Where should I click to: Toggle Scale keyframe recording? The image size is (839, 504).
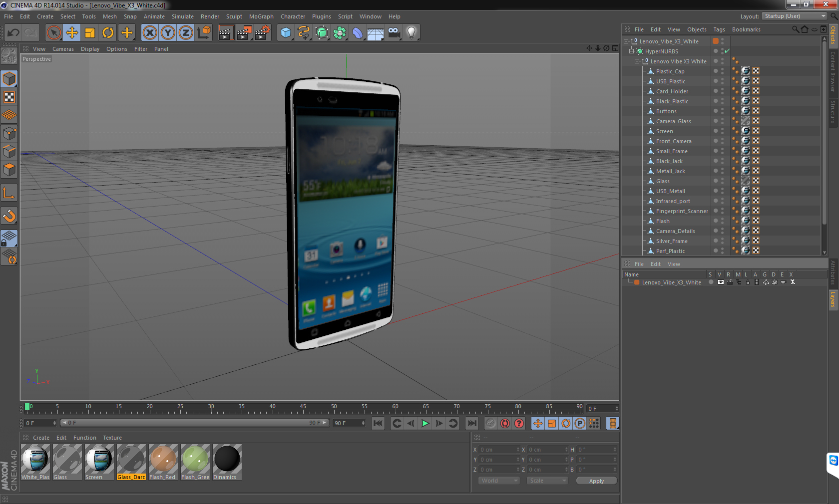[552, 423]
